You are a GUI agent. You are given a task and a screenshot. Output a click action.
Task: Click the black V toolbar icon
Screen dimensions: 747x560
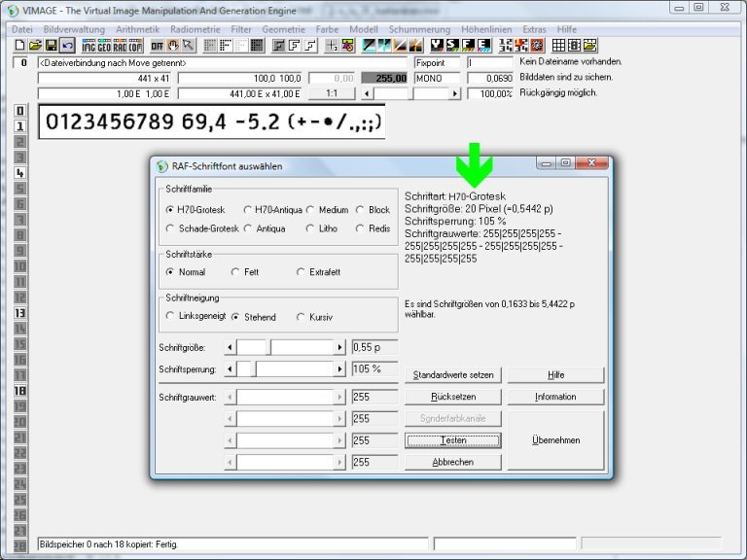coord(438,46)
